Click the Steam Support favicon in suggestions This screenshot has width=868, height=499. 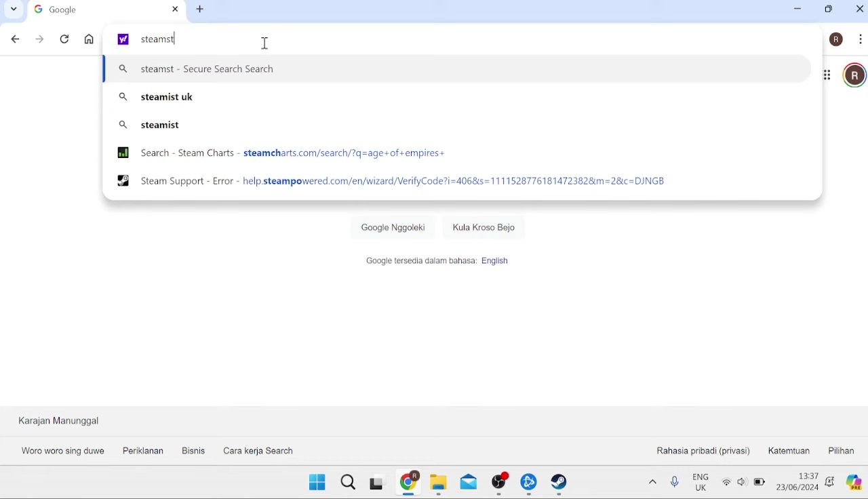(123, 181)
